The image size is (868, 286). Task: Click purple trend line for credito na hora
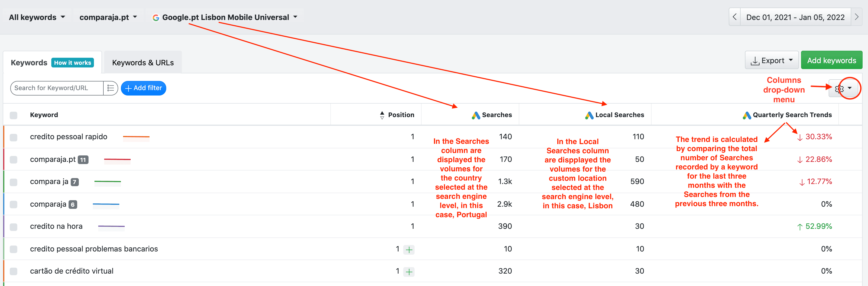click(111, 226)
